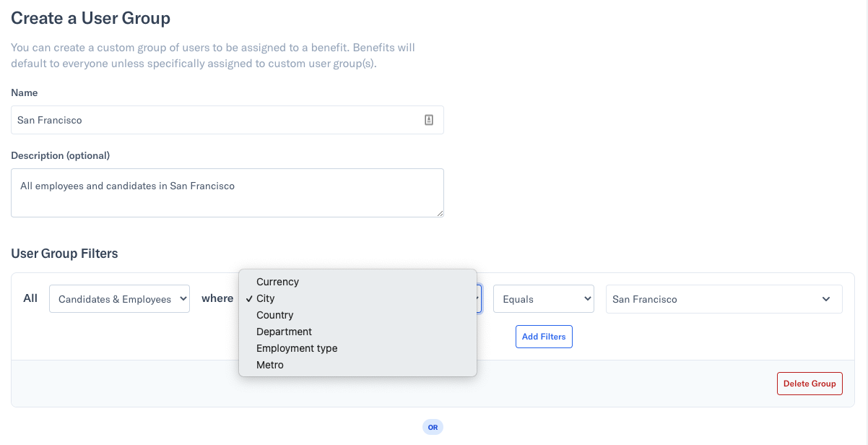868x445 pixels.
Task: Choose Metro from the filter list
Action: pos(357,365)
